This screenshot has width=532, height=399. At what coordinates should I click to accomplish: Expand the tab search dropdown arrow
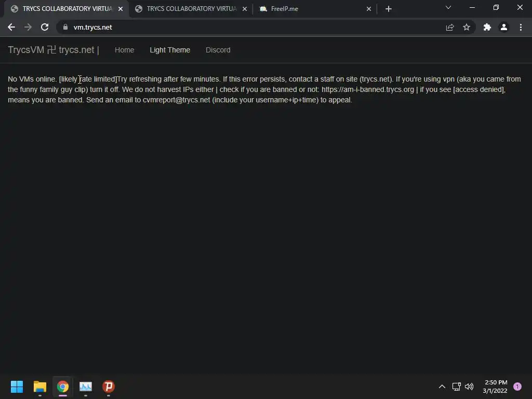(x=448, y=7)
